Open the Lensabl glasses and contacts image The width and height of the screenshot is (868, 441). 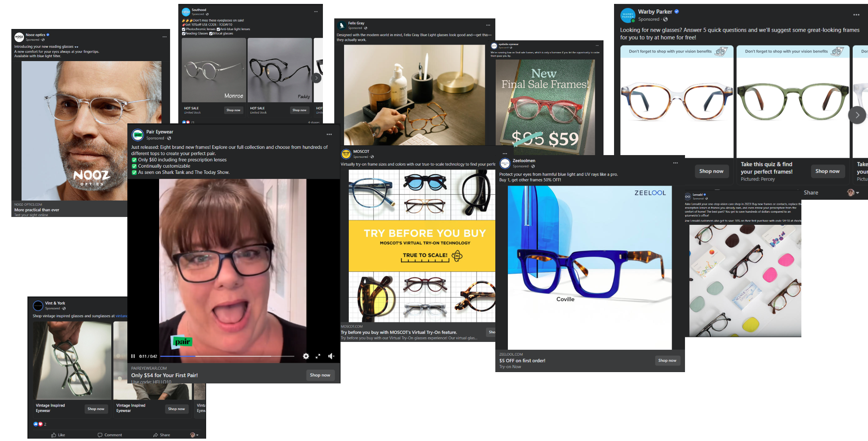pos(745,281)
